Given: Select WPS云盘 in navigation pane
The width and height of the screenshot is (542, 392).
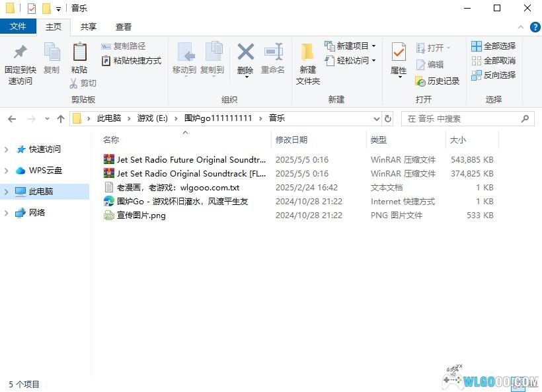Looking at the screenshot, I should coord(46,171).
